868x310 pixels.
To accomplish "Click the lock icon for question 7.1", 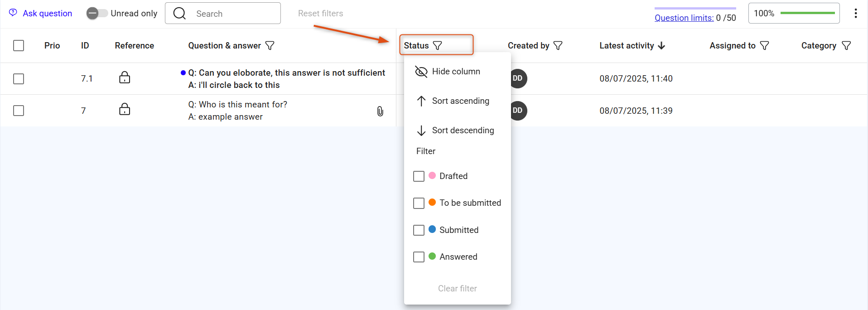I will 125,77.
